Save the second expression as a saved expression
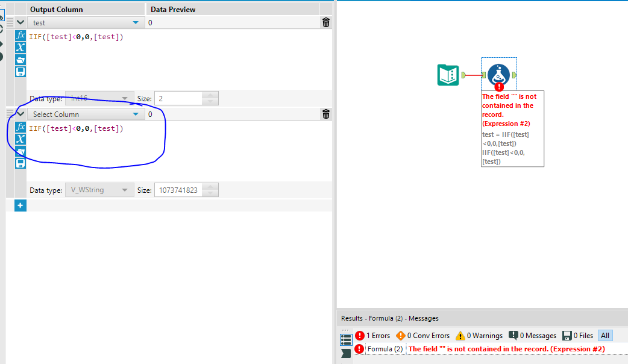This screenshot has width=628, height=364. pyautogui.click(x=20, y=163)
